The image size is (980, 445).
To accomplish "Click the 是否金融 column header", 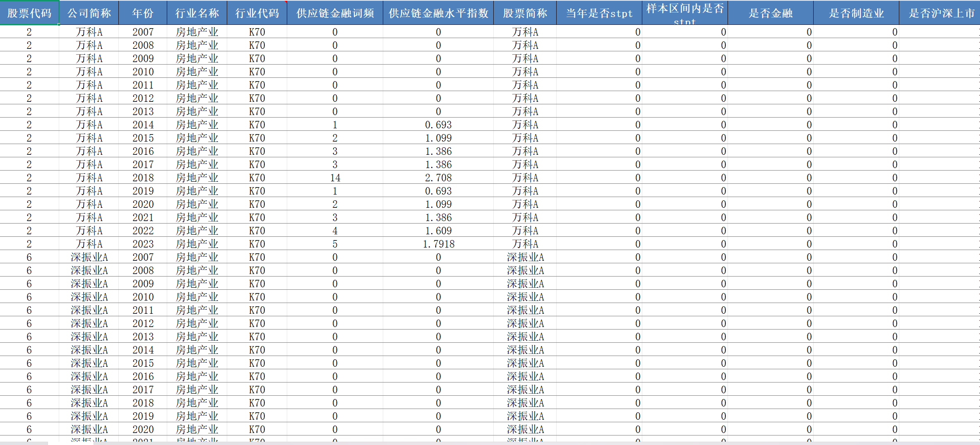I will coord(770,13).
